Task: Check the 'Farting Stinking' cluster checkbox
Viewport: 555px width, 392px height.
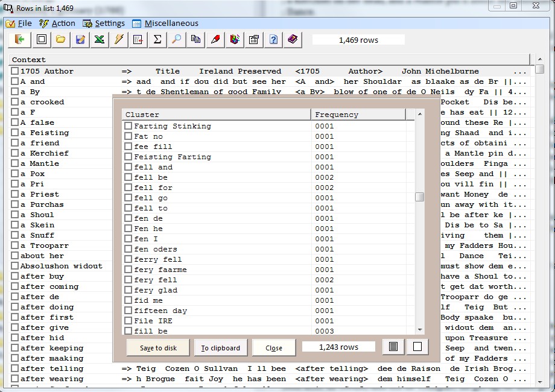Action: pyautogui.click(x=128, y=126)
